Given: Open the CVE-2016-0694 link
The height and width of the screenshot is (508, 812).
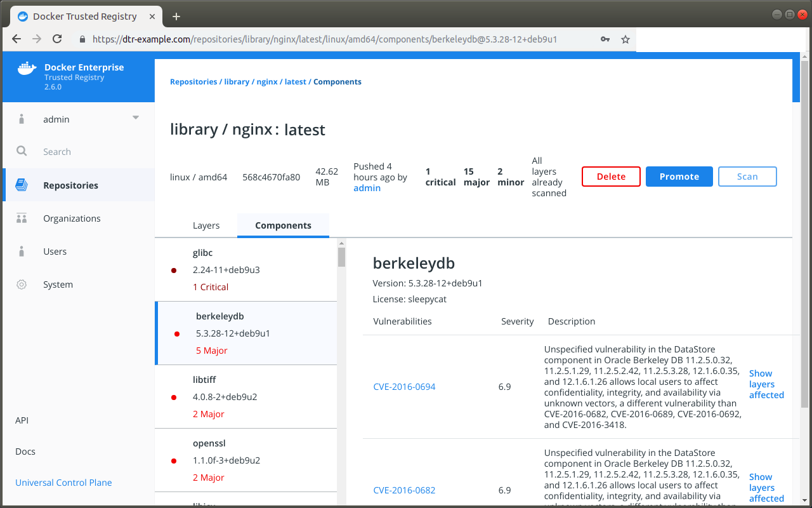Looking at the screenshot, I should [404, 387].
